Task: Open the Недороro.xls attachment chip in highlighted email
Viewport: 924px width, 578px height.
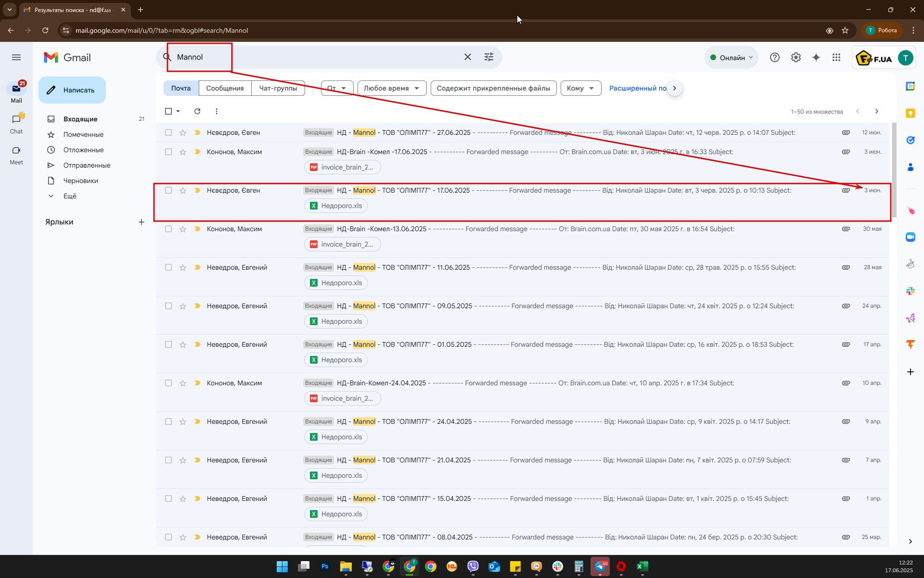Action: (x=336, y=206)
